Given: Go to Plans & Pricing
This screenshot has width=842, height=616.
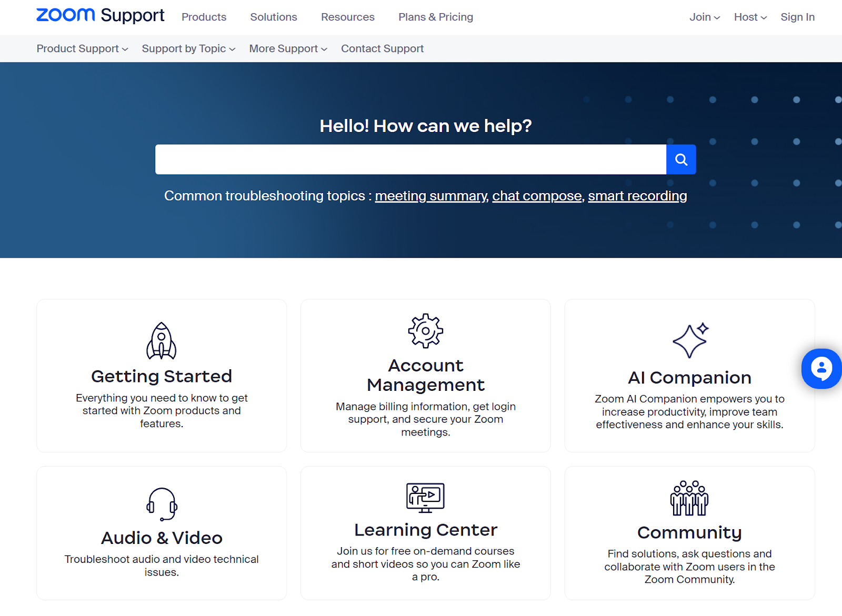Looking at the screenshot, I should (x=436, y=17).
